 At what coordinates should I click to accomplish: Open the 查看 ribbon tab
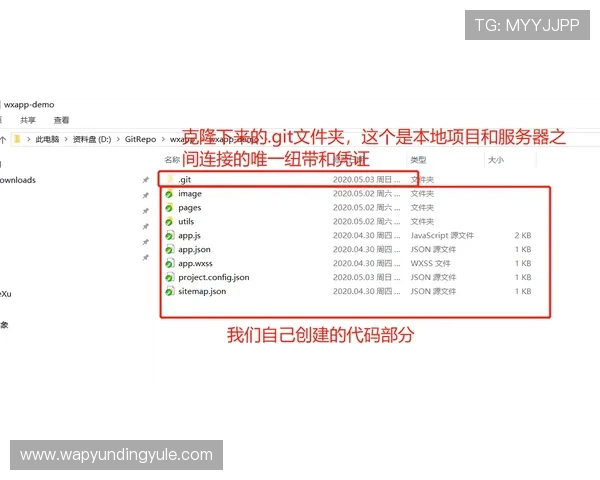coord(61,120)
